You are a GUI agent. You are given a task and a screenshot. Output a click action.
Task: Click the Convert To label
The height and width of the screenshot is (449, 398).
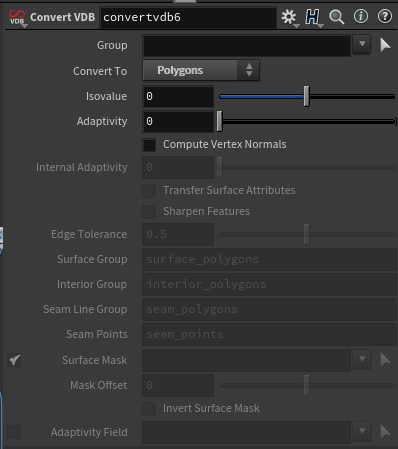coord(100,71)
